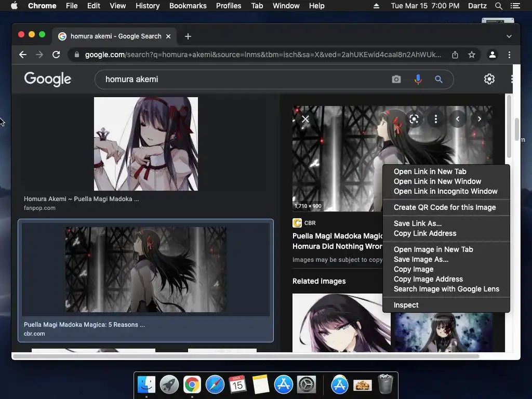Click the eject icon in menu bar
The height and width of the screenshot is (399, 532).
tap(376, 6)
